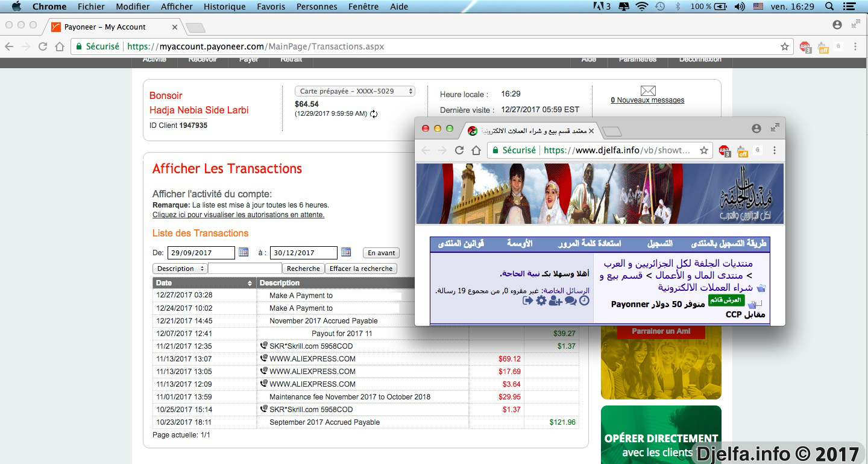The image size is (868, 464).
Task: Go to home page in the djelfa.info window
Action: (x=476, y=150)
